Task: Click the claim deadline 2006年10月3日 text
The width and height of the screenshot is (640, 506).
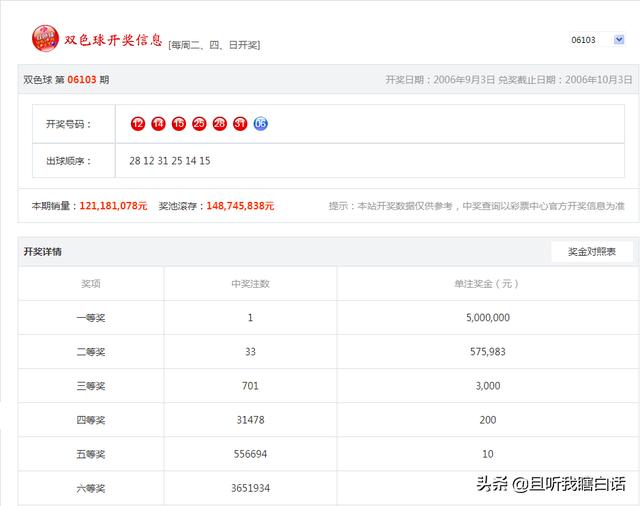Action: pos(598,80)
